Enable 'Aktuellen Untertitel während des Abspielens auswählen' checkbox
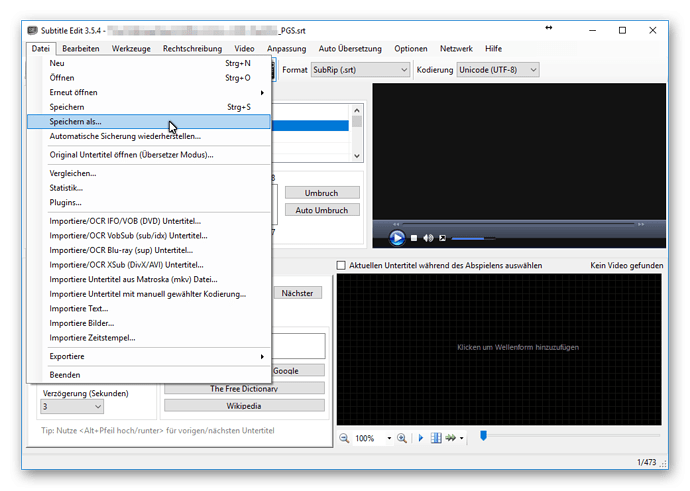The height and width of the screenshot is (491, 690). 341,265
